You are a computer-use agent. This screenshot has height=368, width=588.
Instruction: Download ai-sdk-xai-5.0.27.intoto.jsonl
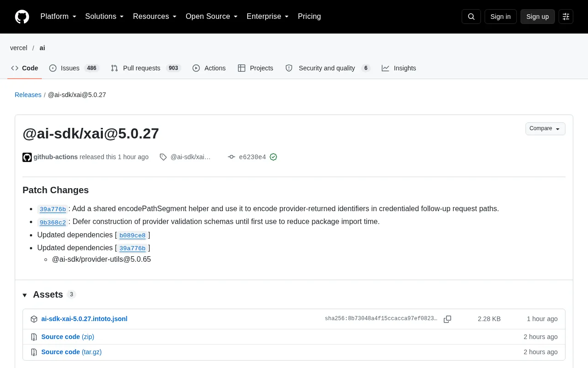coord(84,319)
